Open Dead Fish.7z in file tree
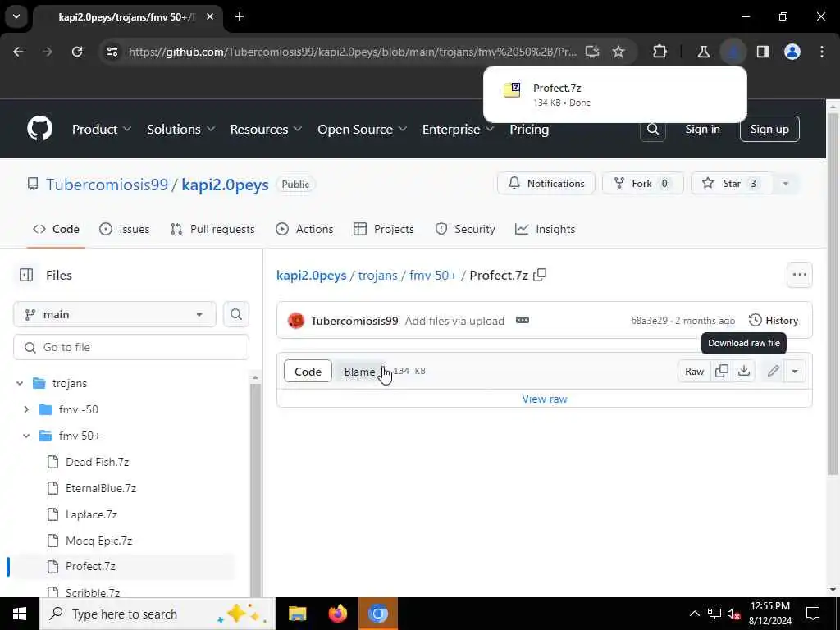 (97, 463)
